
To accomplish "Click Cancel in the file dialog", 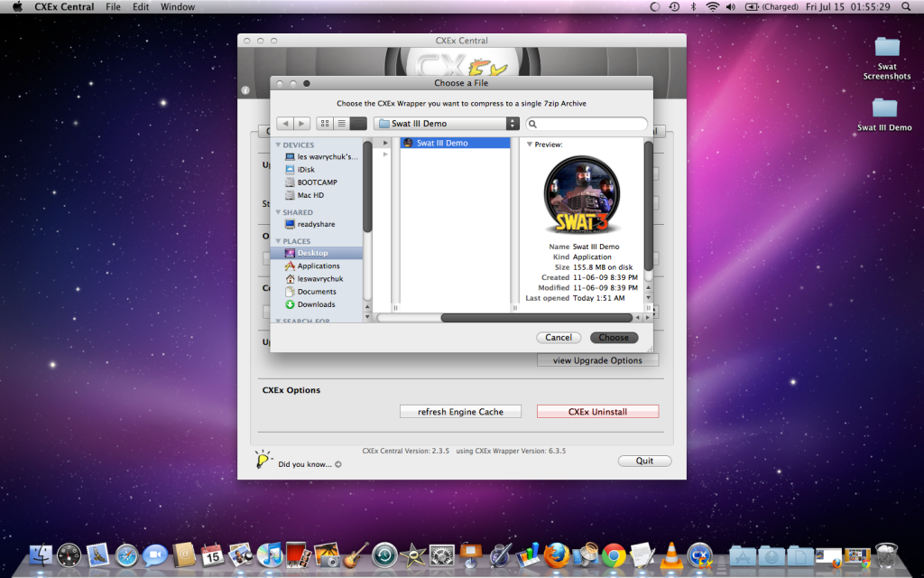I will [558, 338].
